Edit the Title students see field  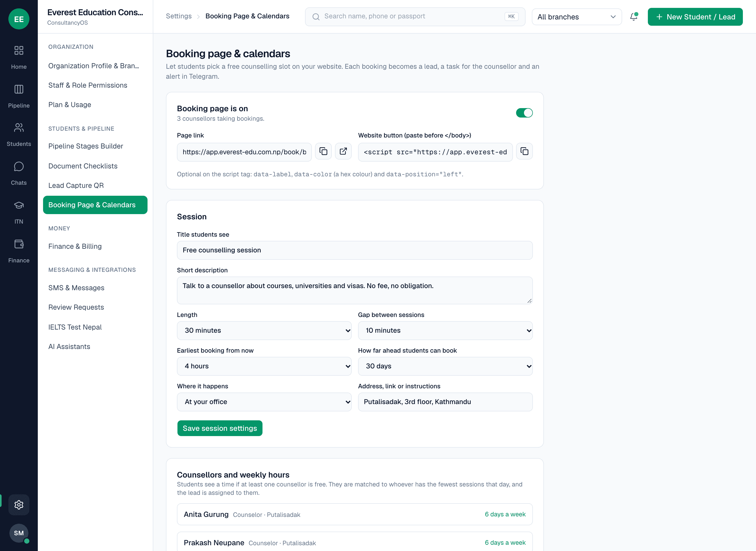click(x=355, y=250)
